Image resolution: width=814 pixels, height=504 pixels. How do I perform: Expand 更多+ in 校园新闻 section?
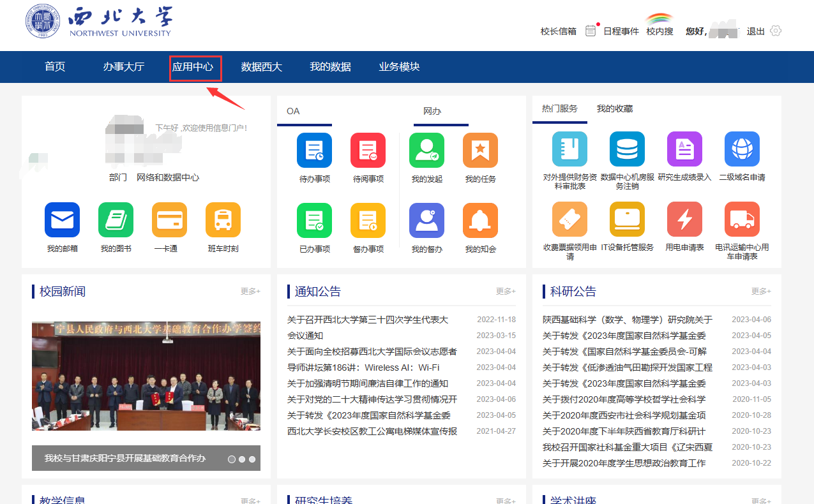click(x=250, y=292)
